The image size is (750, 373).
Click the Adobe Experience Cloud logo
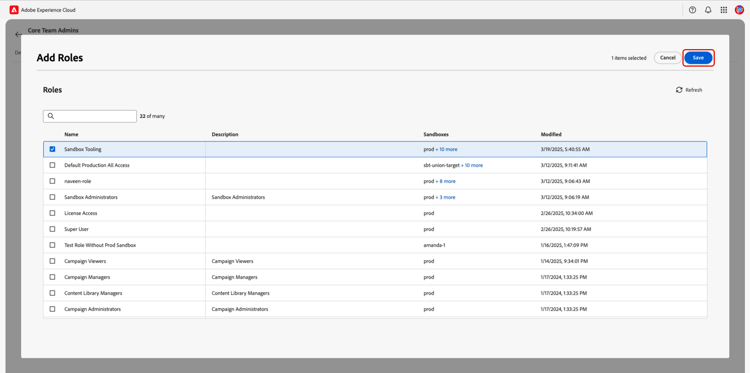point(14,10)
